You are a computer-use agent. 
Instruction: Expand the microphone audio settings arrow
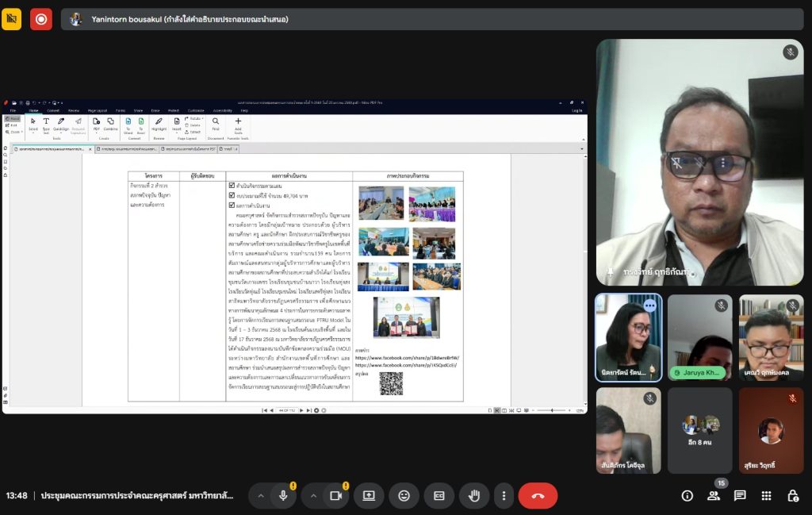pyautogui.click(x=259, y=496)
